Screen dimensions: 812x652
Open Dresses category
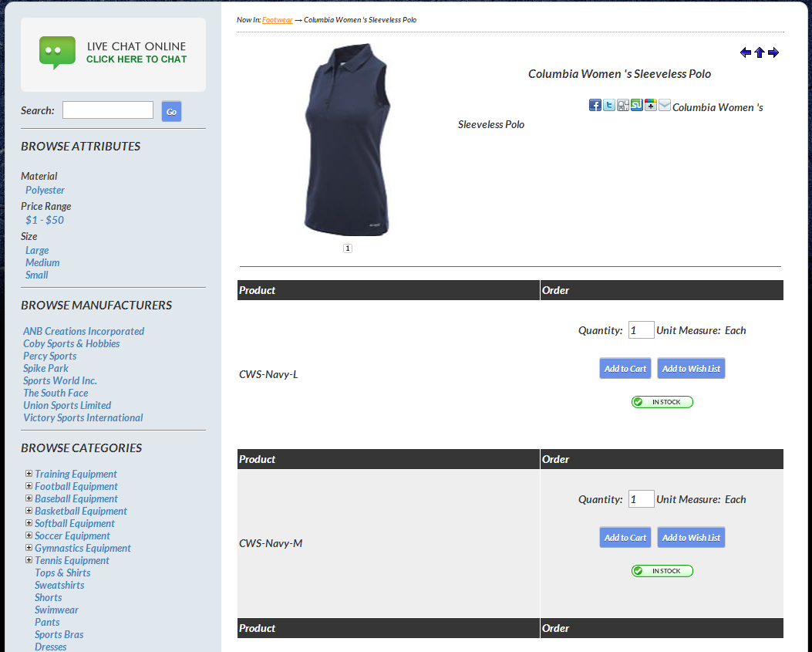51,647
